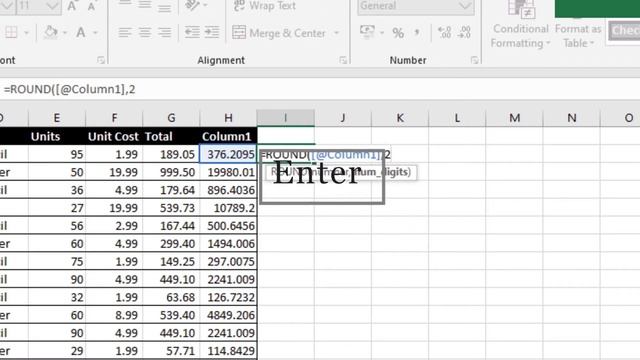
Task: Click the Column1 header cell
Action: [228, 136]
